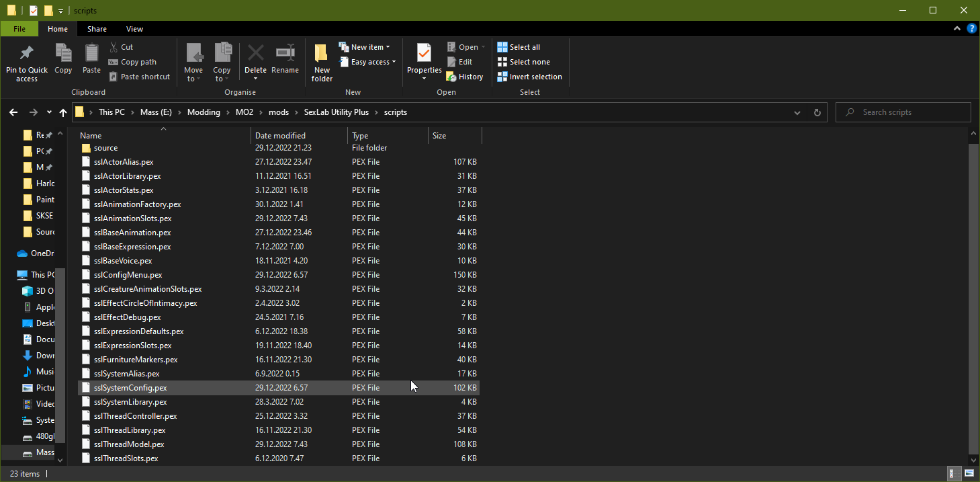Click the Search scripts field
Viewport: 980px width, 482px height.
click(x=903, y=112)
